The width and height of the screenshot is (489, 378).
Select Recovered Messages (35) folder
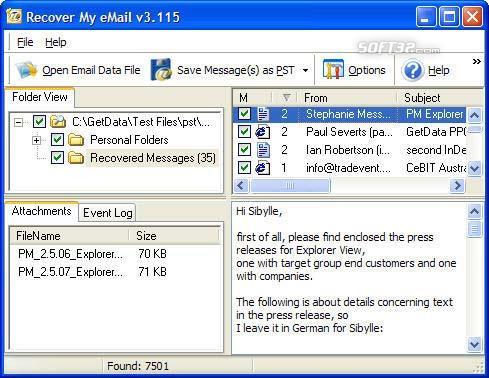point(153,158)
